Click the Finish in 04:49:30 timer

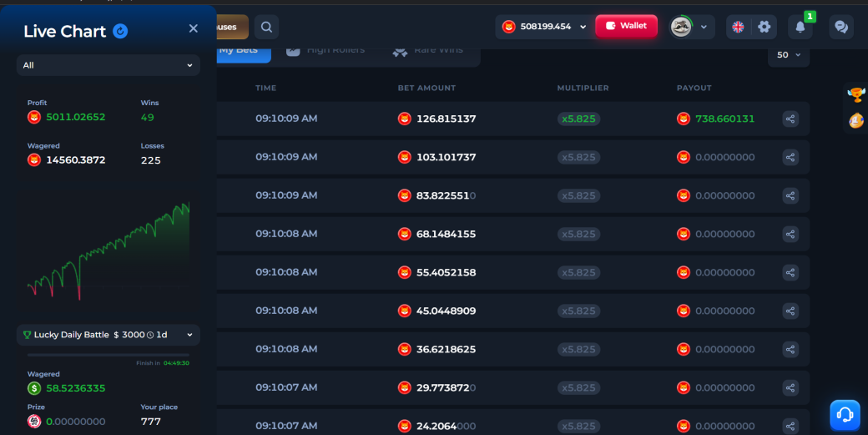click(163, 363)
